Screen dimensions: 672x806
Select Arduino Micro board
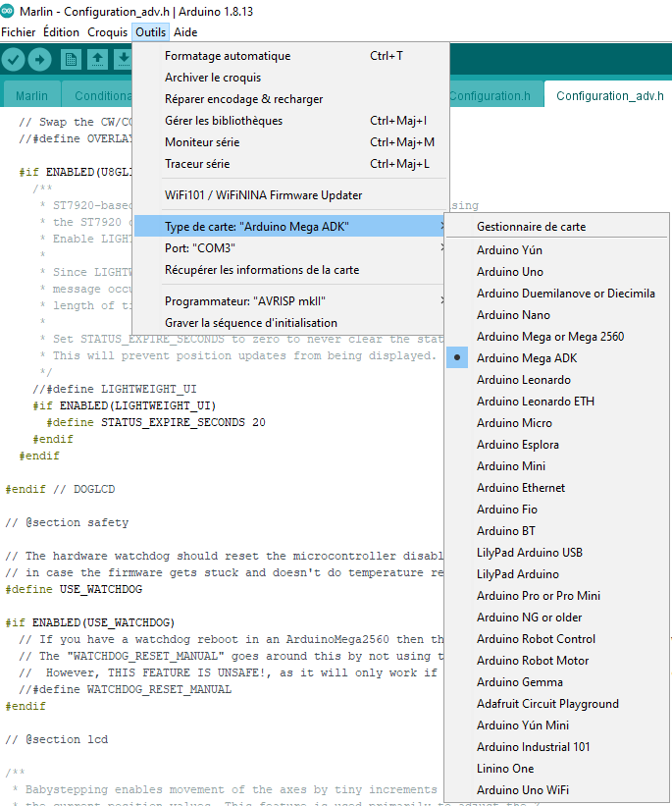point(557,423)
